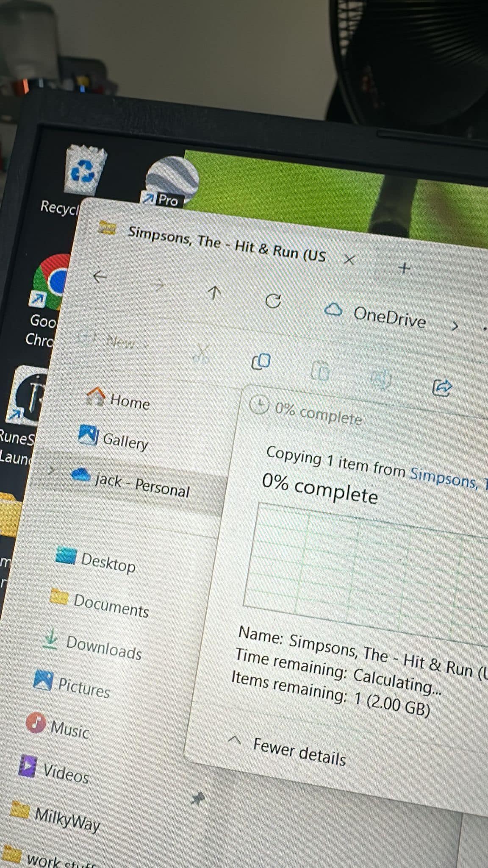Click the Pictures icon in sidebar
This screenshot has width=488, height=868.
[x=43, y=680]
